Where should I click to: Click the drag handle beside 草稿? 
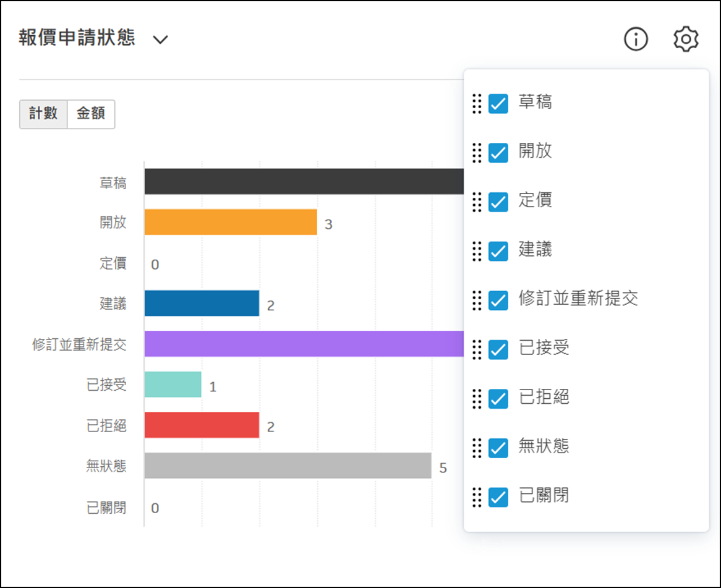coord(477,103)
